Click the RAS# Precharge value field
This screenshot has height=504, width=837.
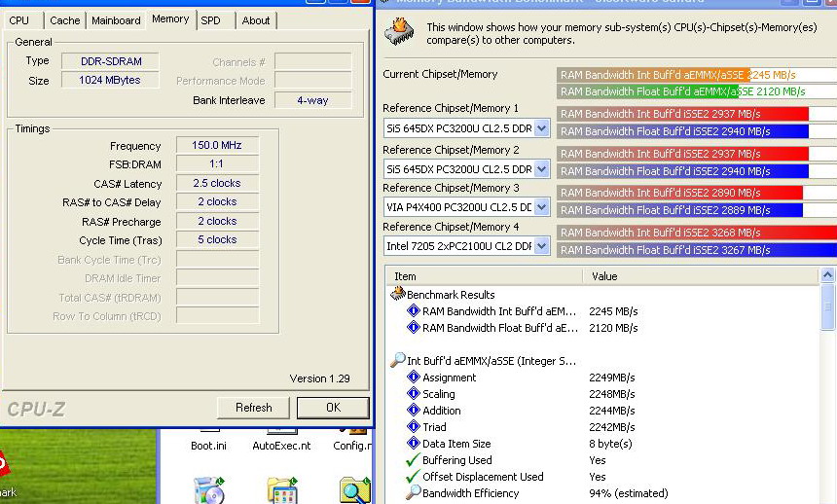click(x=217, y=221)
